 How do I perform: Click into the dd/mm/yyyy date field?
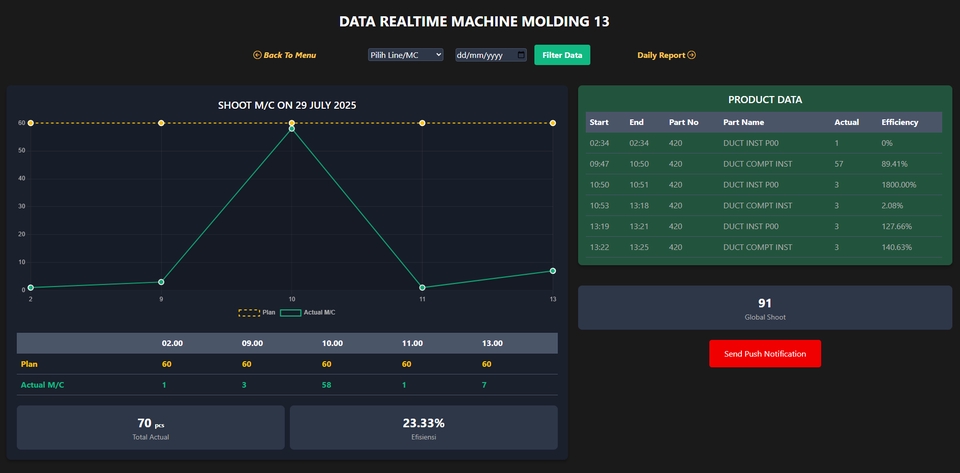point(483,55)
